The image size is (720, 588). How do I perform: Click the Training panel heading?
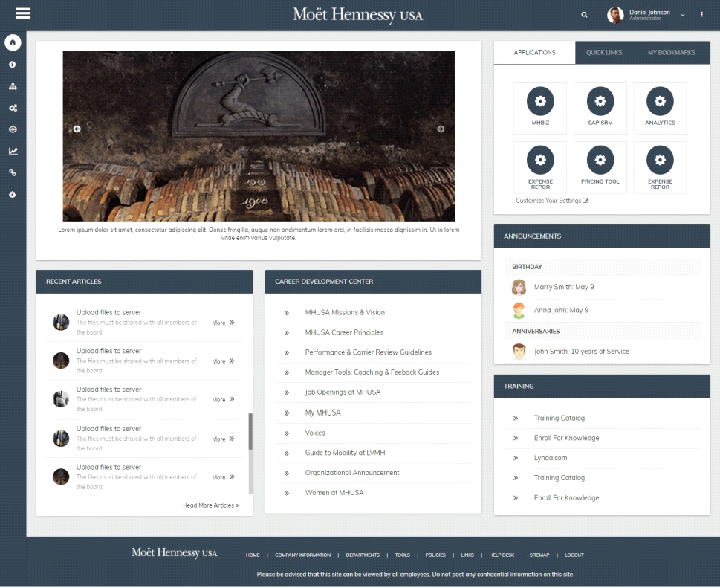(519, 387)
